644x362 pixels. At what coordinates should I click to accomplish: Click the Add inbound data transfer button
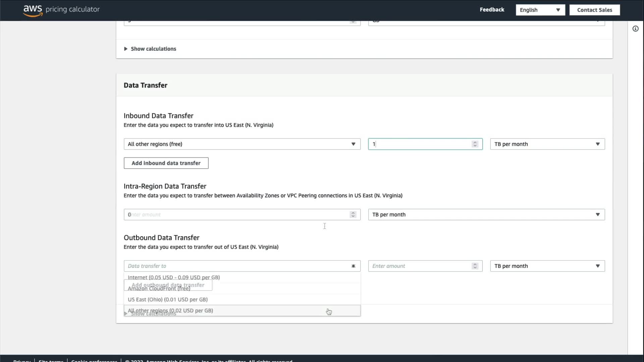166,163
